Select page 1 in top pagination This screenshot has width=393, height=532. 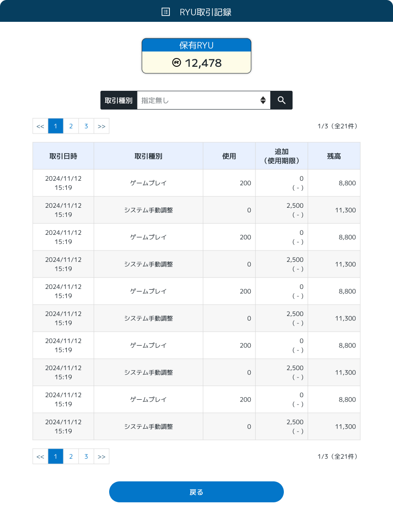point(55,126)
